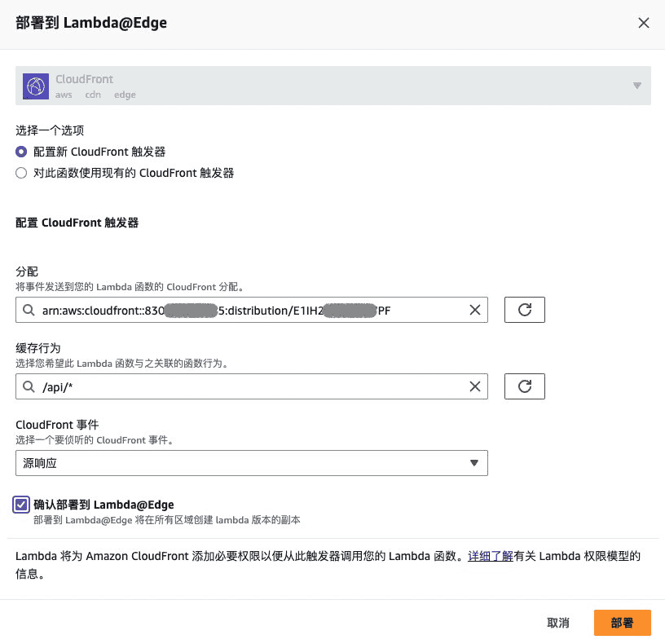Click the 部署到 Lambda@Edge dialog title

(x=91, y=23)
